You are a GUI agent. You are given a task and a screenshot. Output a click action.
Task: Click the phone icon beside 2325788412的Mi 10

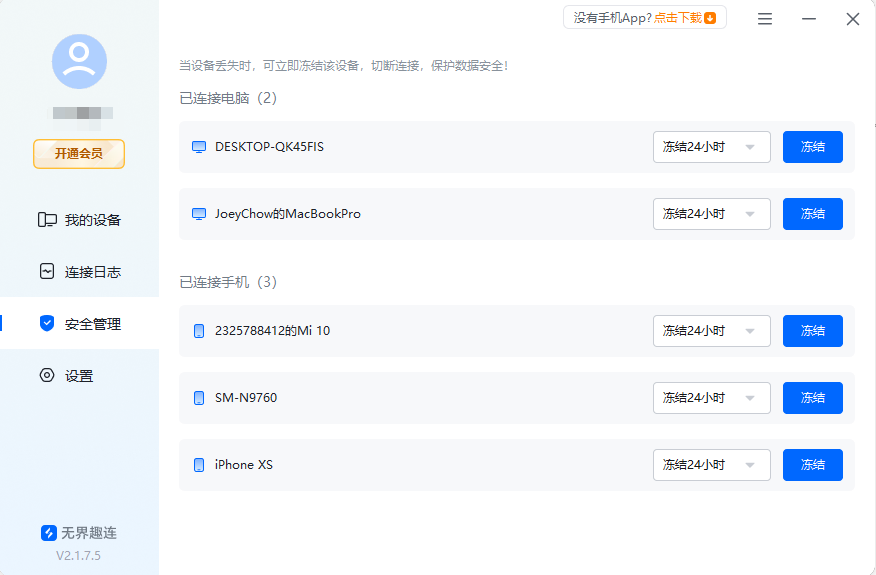(198, 331)
